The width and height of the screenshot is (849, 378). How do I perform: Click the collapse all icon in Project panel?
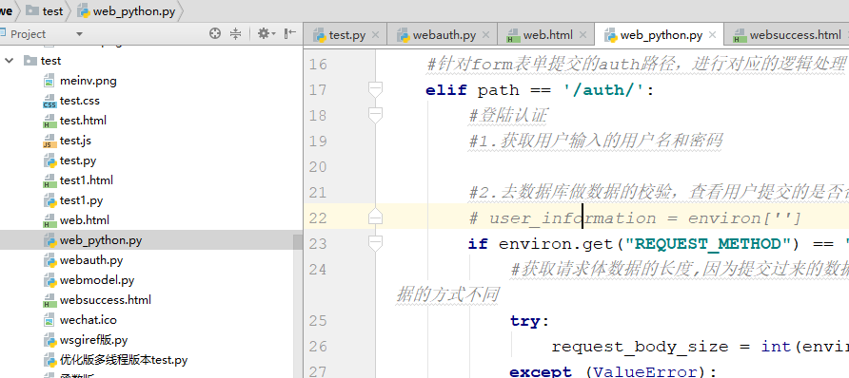click(x=236, y=34)
